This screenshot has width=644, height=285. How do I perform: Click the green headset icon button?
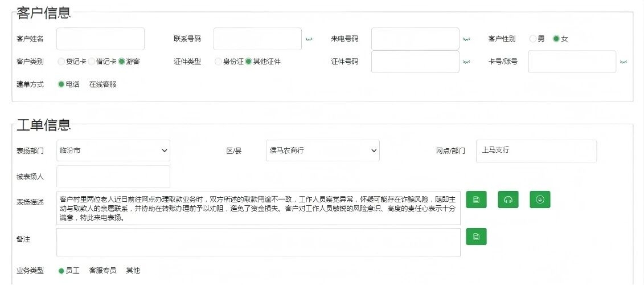pos(508,199)
